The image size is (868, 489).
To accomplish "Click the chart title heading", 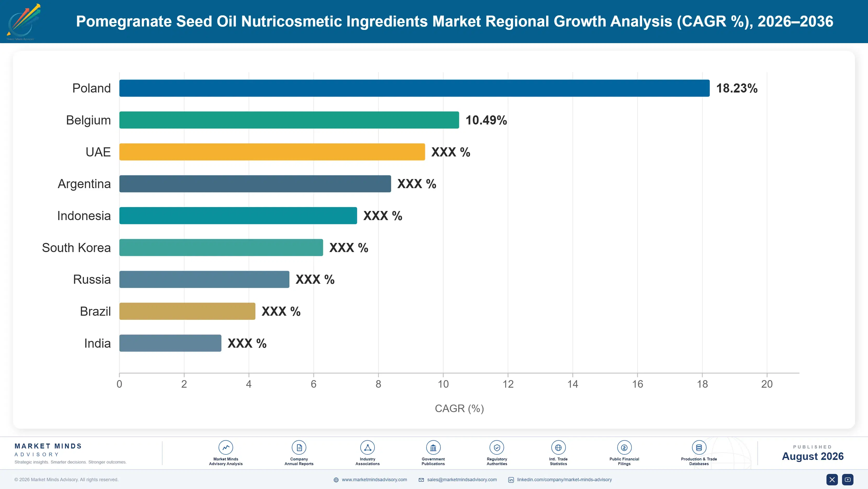I will pos(455,21).
